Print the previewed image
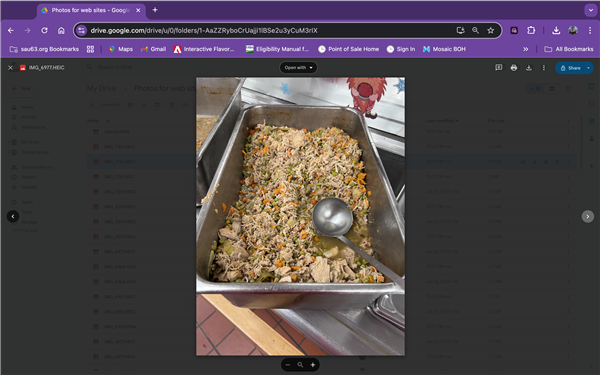 tap(514, 68)
